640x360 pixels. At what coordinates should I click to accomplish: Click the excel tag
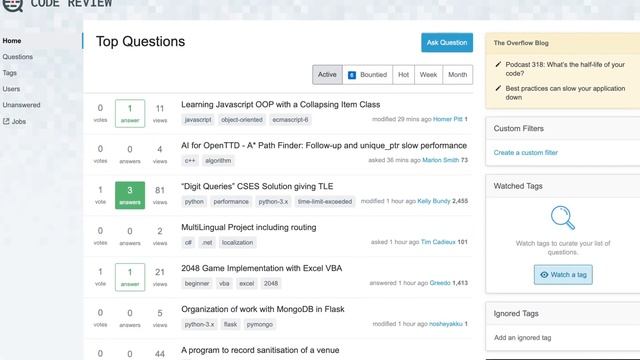247,283
